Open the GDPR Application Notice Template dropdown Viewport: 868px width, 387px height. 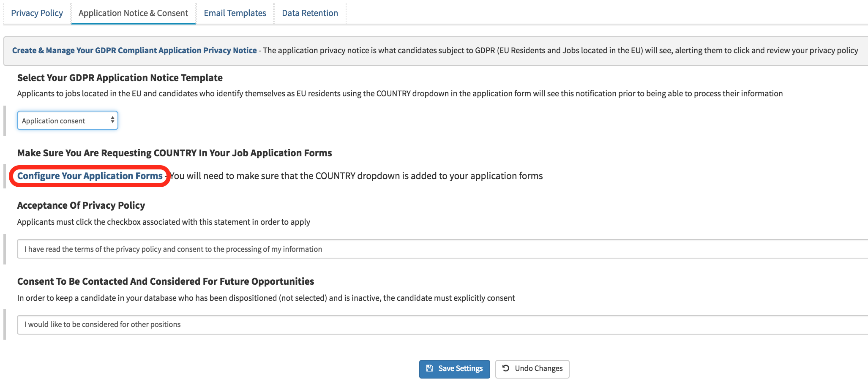67,120
